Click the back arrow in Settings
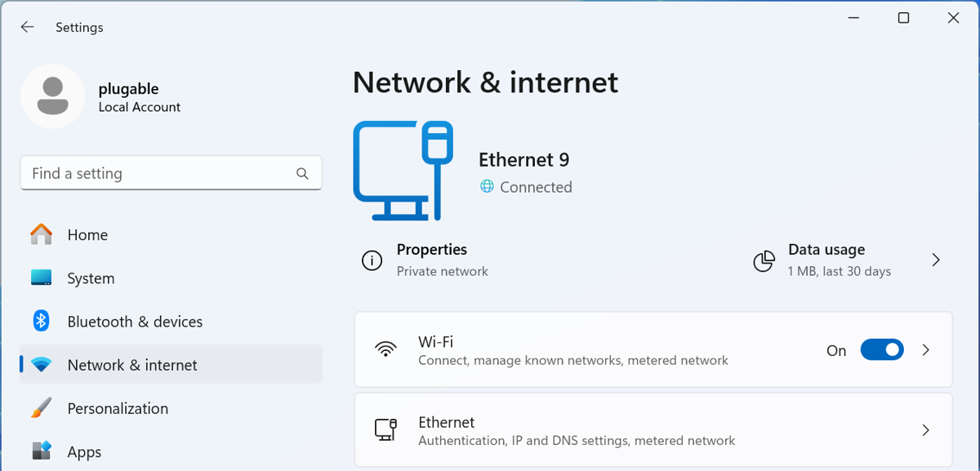Image resolution: width=980 pixels, height=471 pixels. 27,27
